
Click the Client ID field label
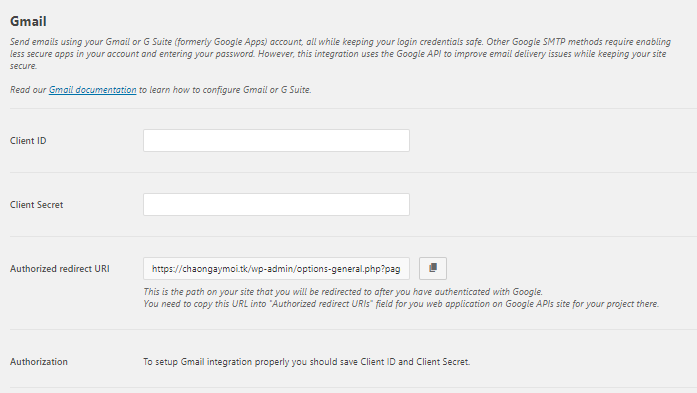pos(28,140)
